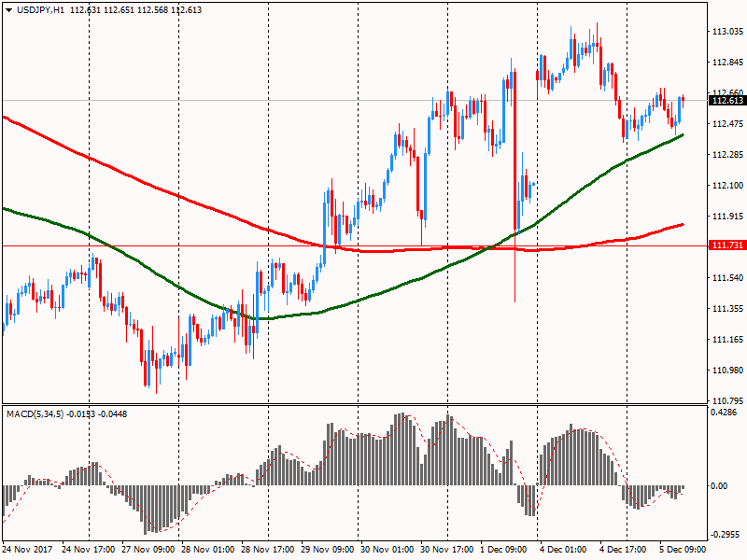Click the MACD scale value -0.2955
Viewport: 747px width, 560px height.
click(726, 535)
